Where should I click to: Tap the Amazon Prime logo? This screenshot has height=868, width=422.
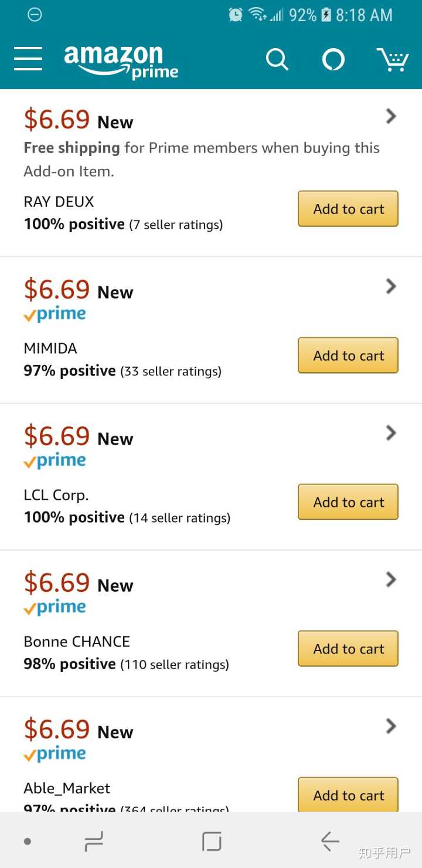[x=121, y=61]
